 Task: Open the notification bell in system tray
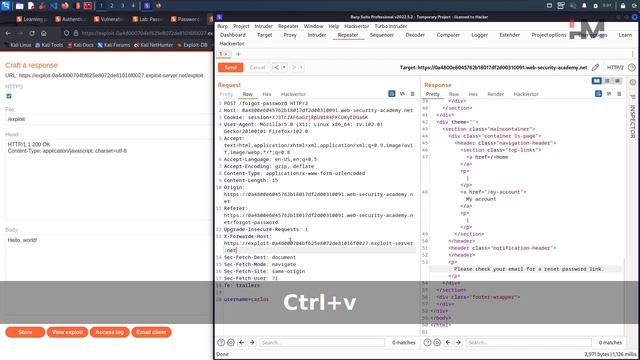[584, 6]
